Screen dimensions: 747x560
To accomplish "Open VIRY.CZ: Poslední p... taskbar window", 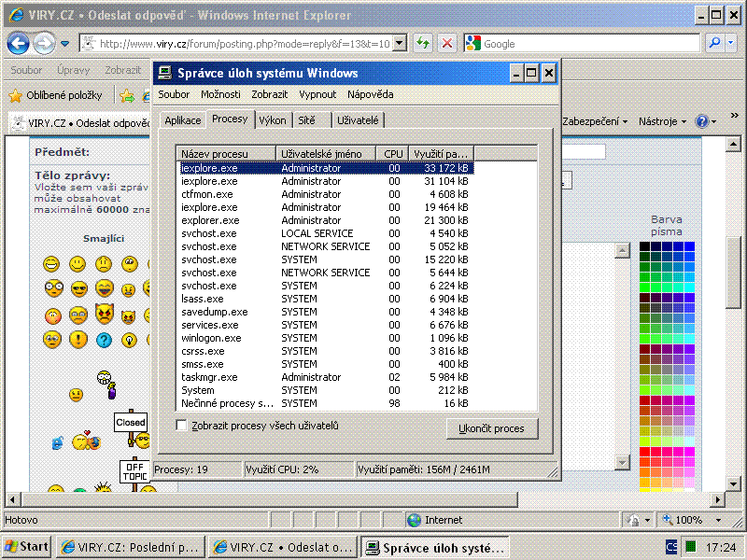I will (x=131, y=548).
